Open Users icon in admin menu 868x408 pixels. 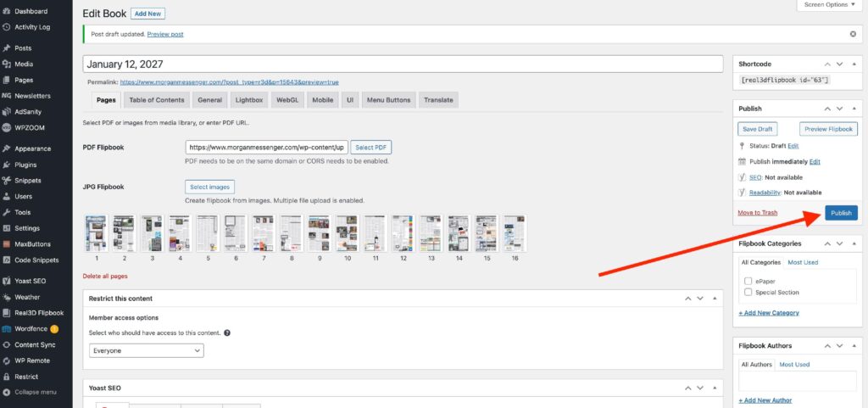click(x=7, y=196)
